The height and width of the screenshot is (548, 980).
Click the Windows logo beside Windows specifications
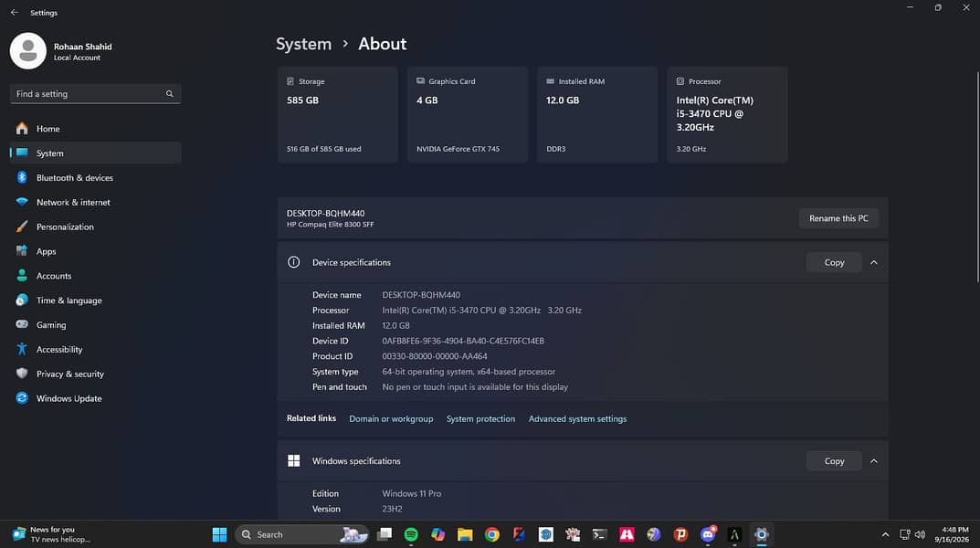[294, 461]
